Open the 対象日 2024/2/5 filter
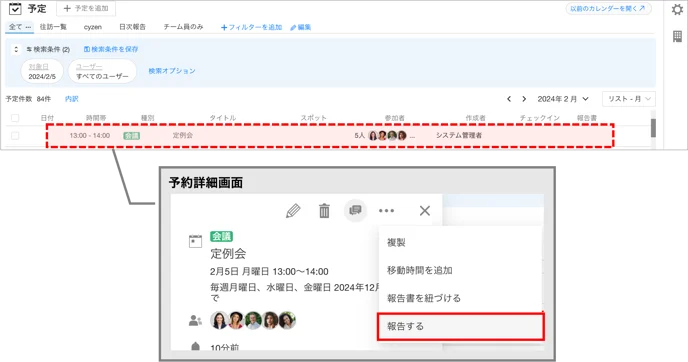The width and height of the screenshot is (688, 362). [42, 72]
